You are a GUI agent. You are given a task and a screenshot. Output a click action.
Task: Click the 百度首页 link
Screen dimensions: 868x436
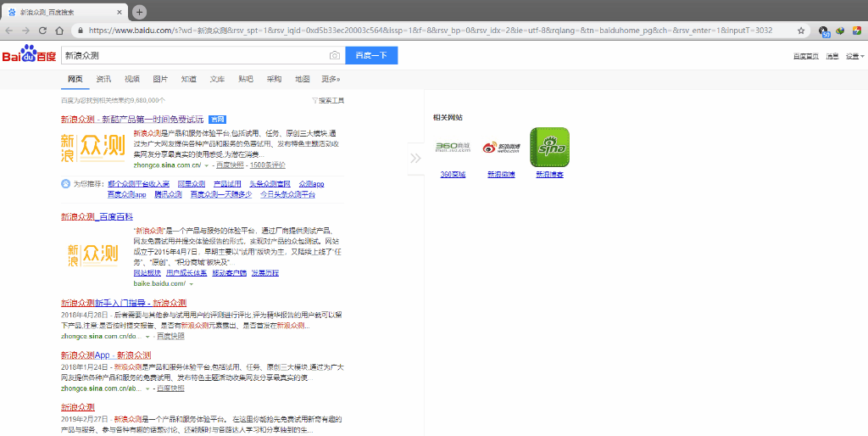(x=805, y=56)
